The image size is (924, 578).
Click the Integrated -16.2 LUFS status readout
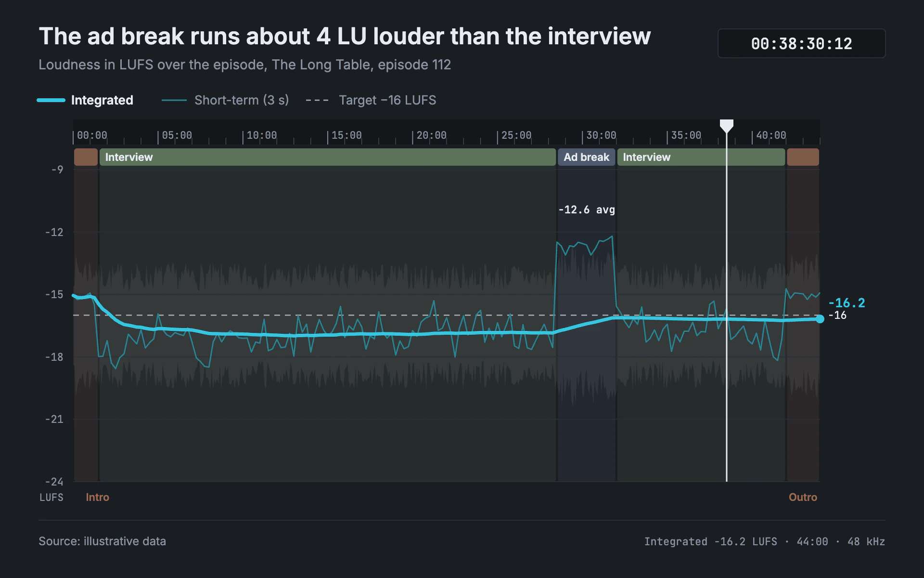pos(710,541)
